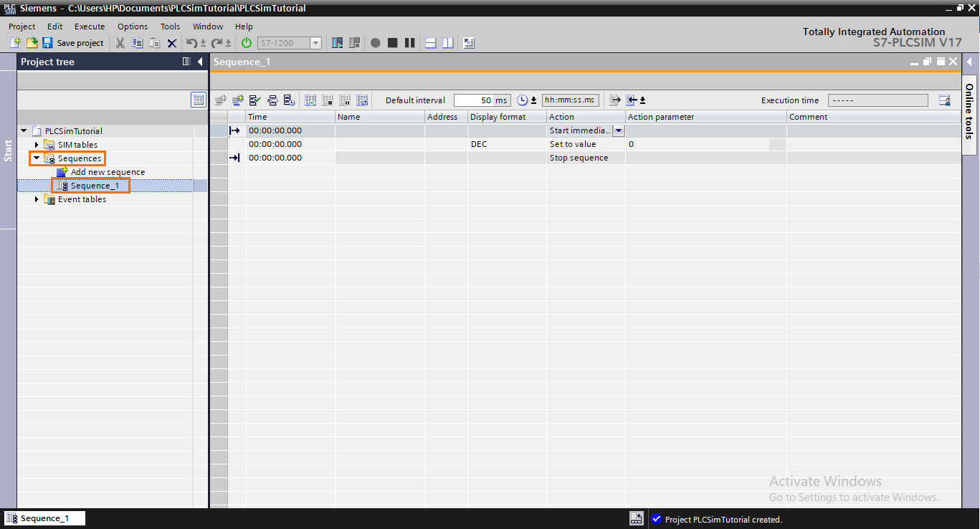Click the Project PLCSimTutorial created status message

point(723,520)
